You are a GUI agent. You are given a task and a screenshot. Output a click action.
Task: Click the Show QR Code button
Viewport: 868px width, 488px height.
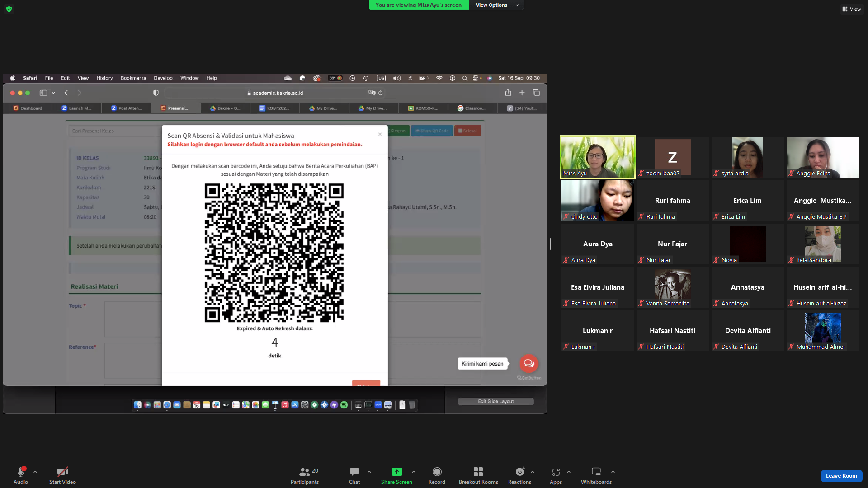click(x=432, y=131)
